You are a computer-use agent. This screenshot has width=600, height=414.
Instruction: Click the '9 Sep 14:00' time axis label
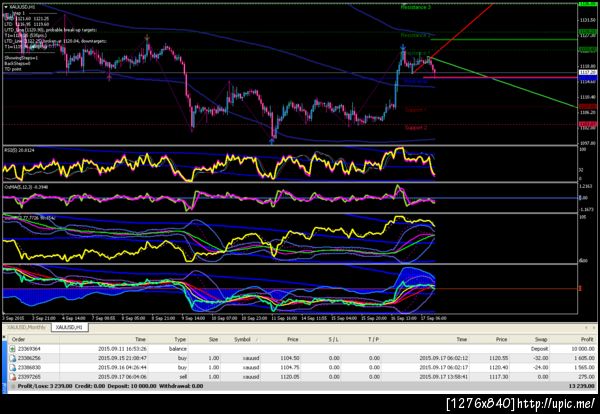(x=192, y=318)
